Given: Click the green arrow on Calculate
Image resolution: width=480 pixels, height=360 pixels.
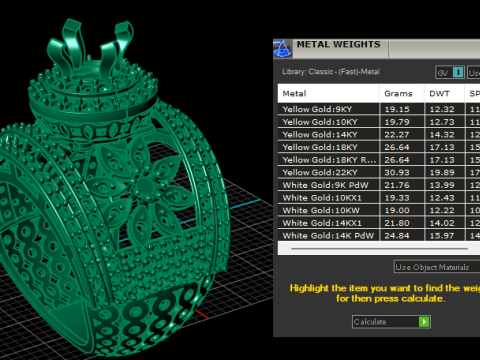Looking at the screenshot, I should pos(424,322).
